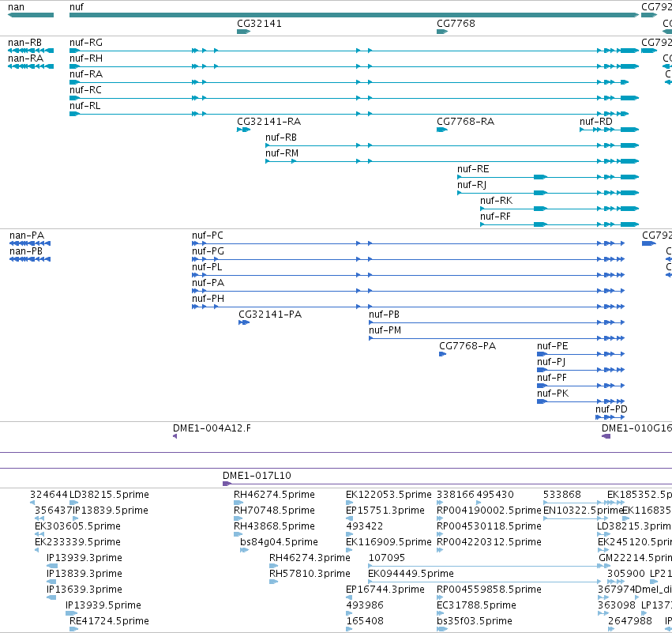Select the nuf-PE protein label

[552, 346]
